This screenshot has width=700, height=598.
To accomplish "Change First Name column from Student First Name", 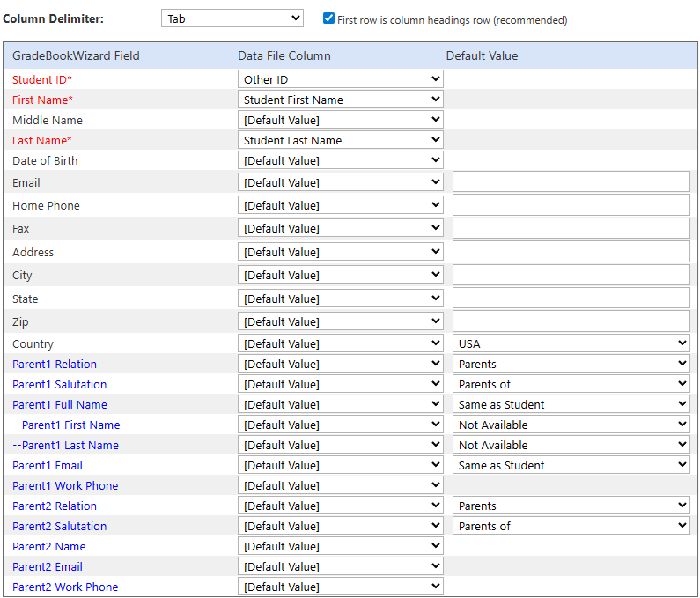I will pos(340,100).
